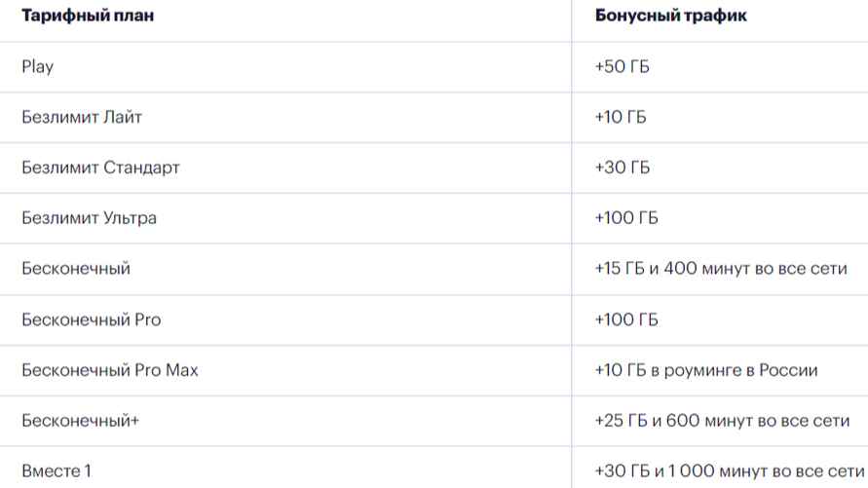The width and height of the screenshot is (868, 488).
Task: Select "+15 ГБ и 400 минут" bonus cell
Action: point(714,269)
